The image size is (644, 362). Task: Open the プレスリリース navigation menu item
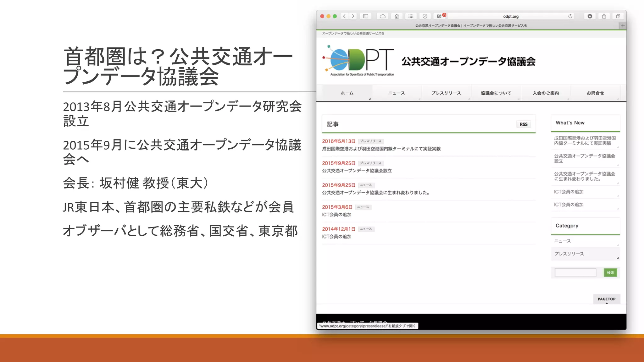446,93
